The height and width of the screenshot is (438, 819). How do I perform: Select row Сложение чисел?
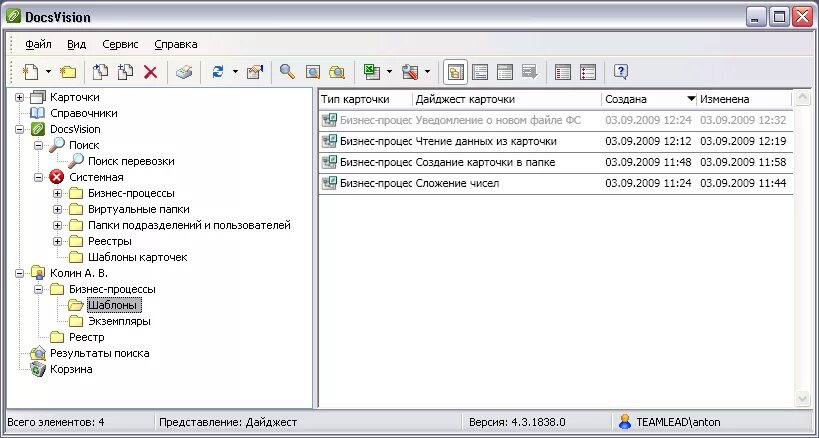(x=556, y=183)
